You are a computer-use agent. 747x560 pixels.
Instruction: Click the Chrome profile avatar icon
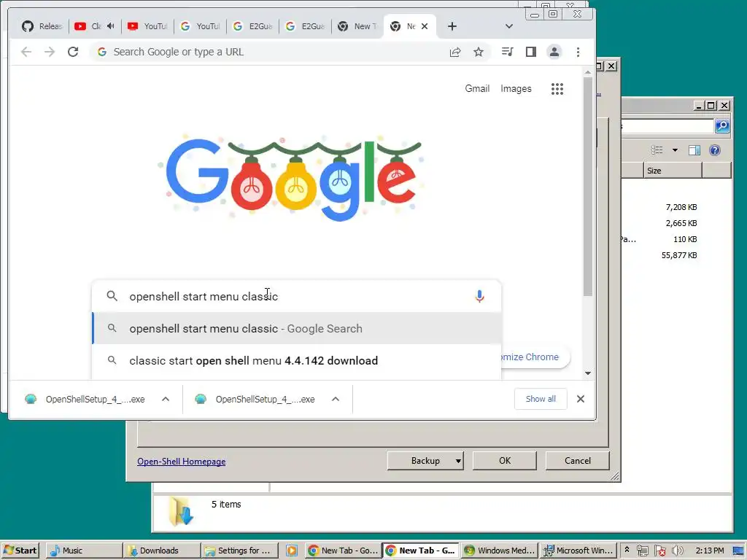point(554,52)
